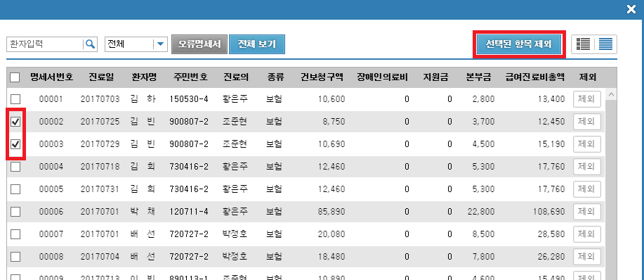This screenshot has width=644, height=280.
Task: Check the box for statement 00006
Action: tap(15, 212)
